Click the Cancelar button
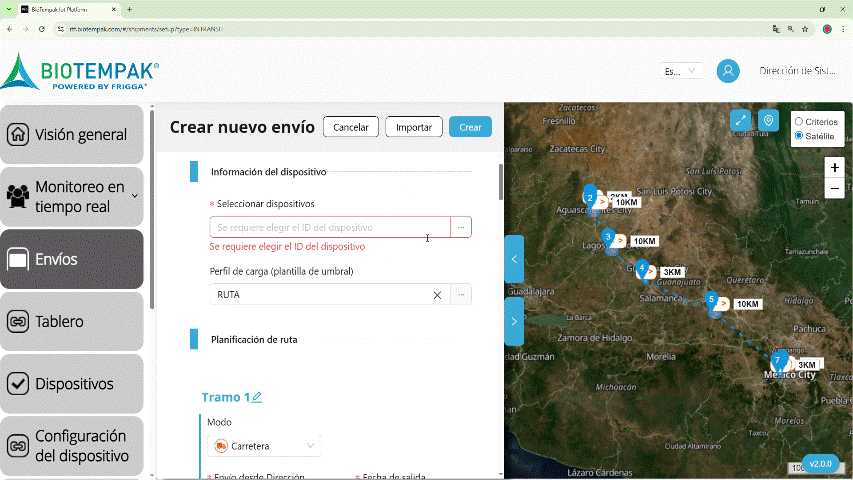853x480 pixels. click(x=351, y=127)
